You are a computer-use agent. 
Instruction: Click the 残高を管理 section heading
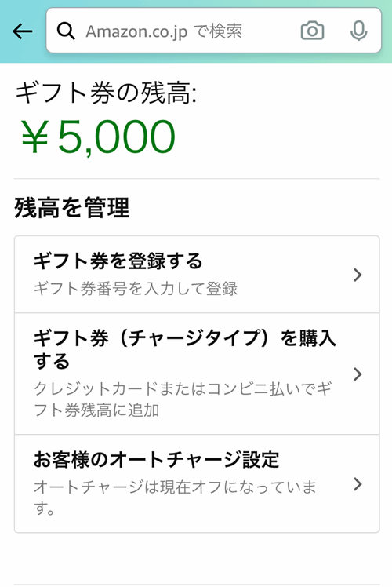72,207
